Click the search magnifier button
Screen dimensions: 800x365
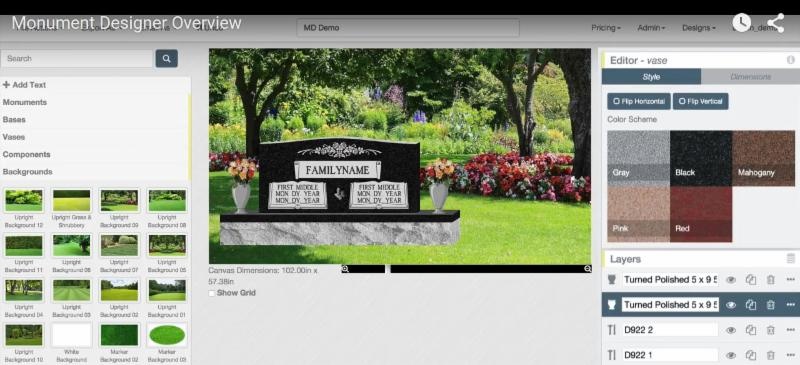166,59
